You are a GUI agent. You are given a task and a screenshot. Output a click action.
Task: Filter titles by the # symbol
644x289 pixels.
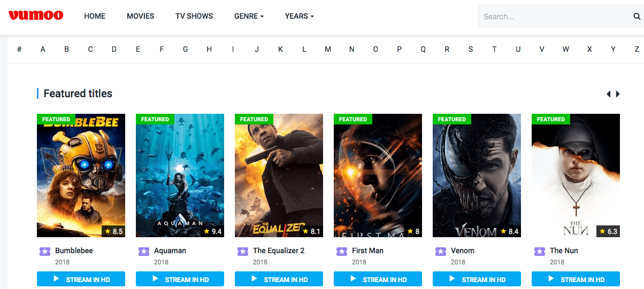click(19, 49)
